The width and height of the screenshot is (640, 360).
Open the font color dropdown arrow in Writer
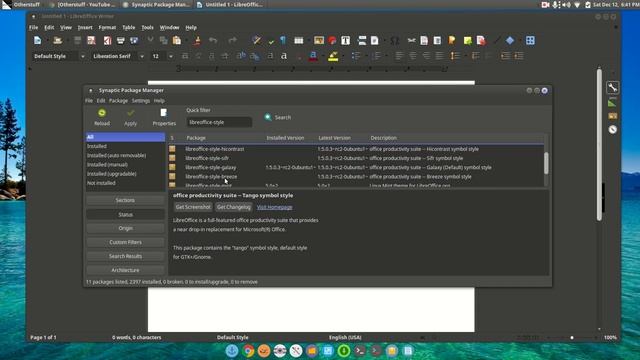point(322,56)
